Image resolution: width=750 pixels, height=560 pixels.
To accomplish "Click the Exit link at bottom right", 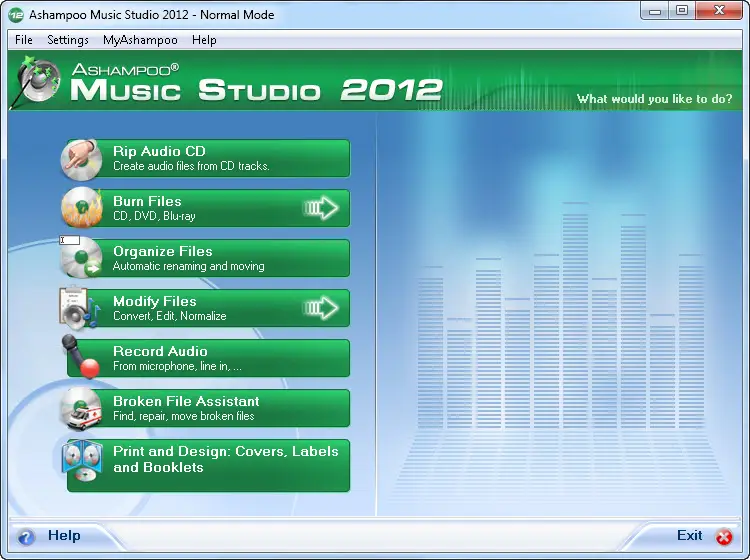I will (x=689, y=535).
